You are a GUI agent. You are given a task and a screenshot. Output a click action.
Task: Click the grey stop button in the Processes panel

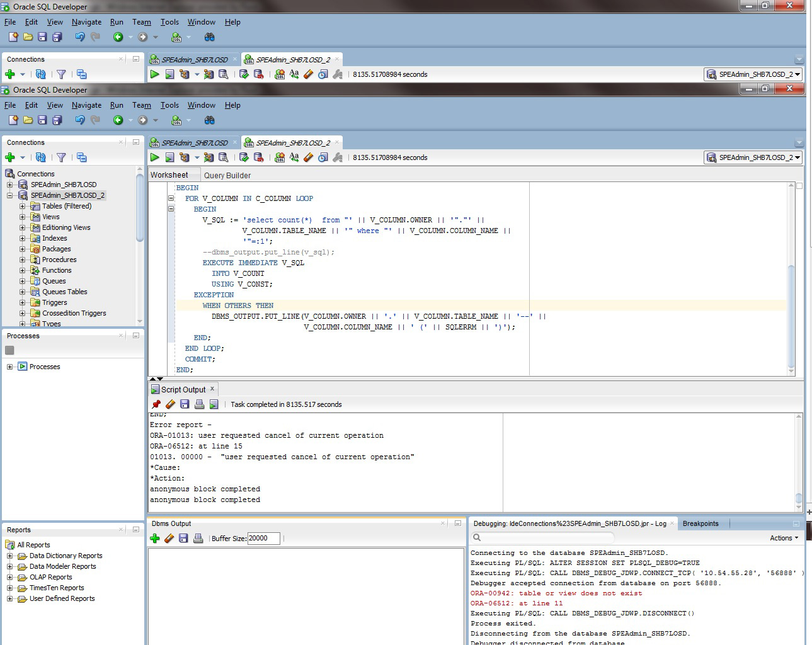click(9, 350)
